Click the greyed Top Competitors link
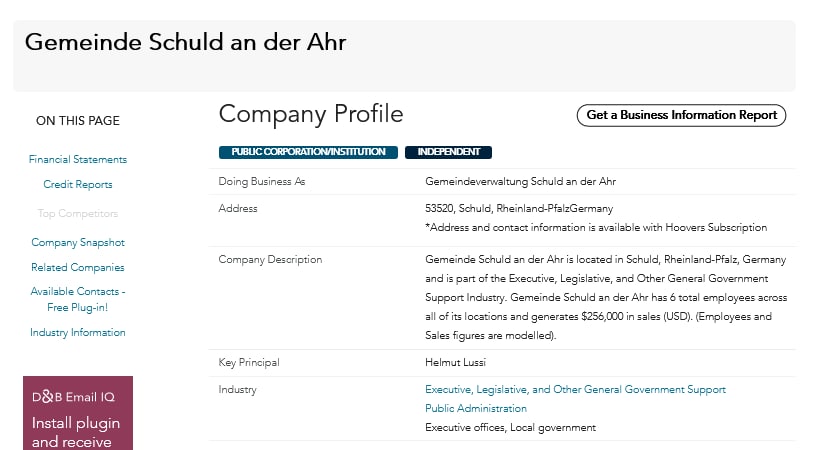The width and height of the screenshot is (821, 450). point(77,214)
